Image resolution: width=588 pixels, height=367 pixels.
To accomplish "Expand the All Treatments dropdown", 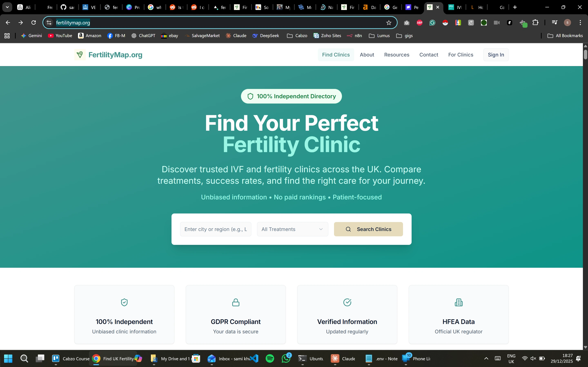I will pyautogui.click(x=293, y=229).
